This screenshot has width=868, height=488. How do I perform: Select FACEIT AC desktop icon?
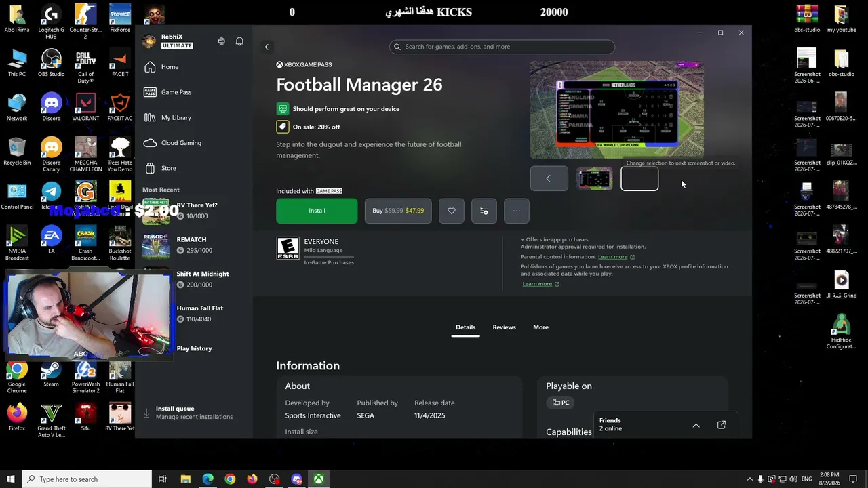(x=120, y=108)
